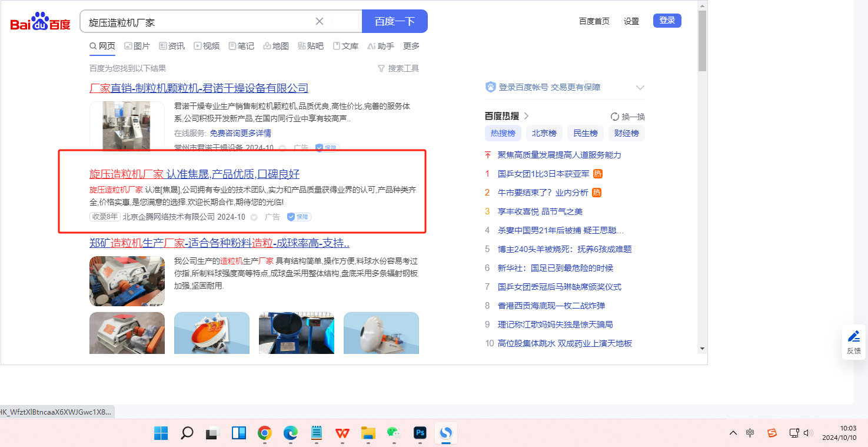Image resolution: width=868 pixels, height=447 pixels.
Task: Click the 保障 shield badge on 北京企腾 result
Action: pyautogui.click(x=300, y=217)
